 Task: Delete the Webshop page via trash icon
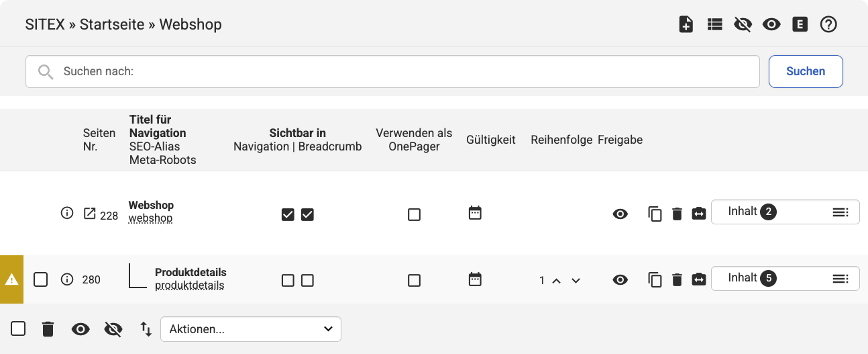[x=677, y=214]
